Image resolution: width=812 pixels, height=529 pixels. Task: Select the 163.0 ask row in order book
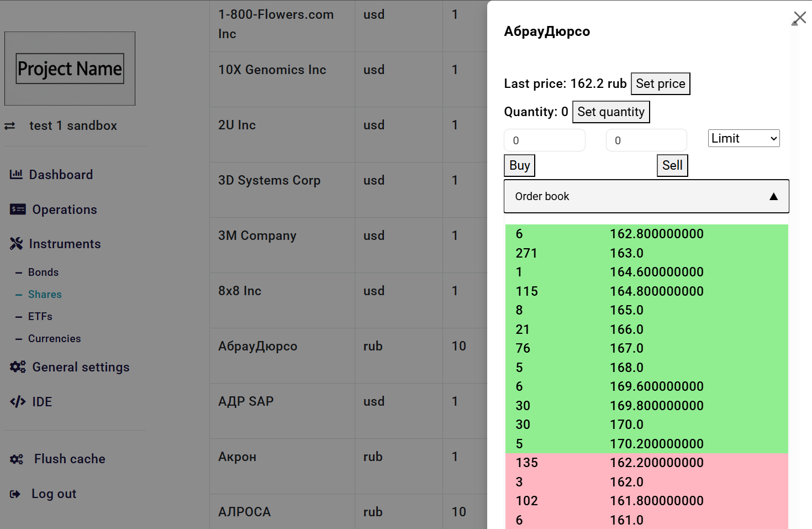626,253
